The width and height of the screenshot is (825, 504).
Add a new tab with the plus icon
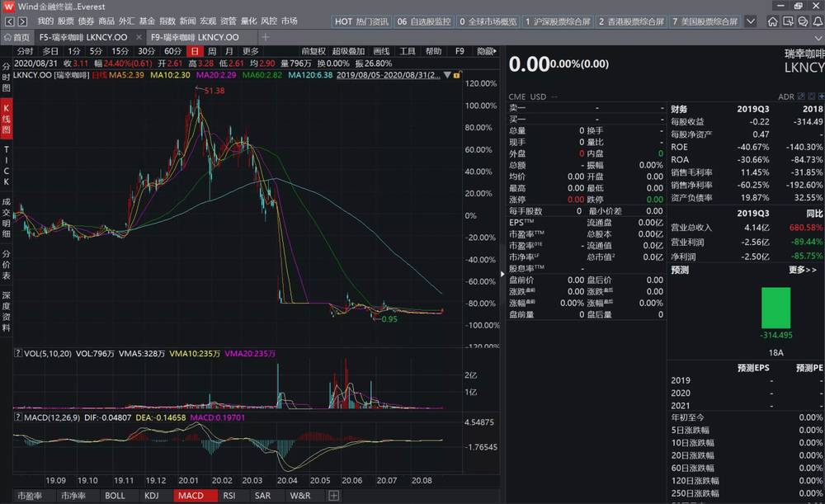[265, 37]
